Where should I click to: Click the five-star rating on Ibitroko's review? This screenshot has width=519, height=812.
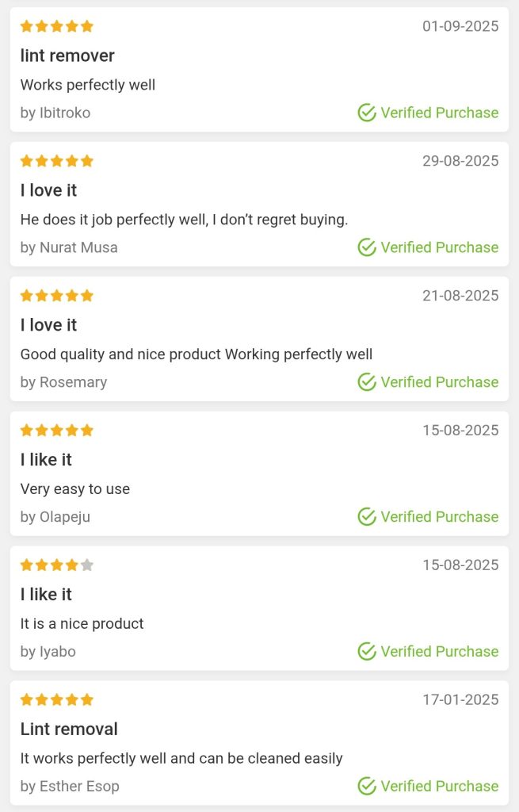click(57, 26)
